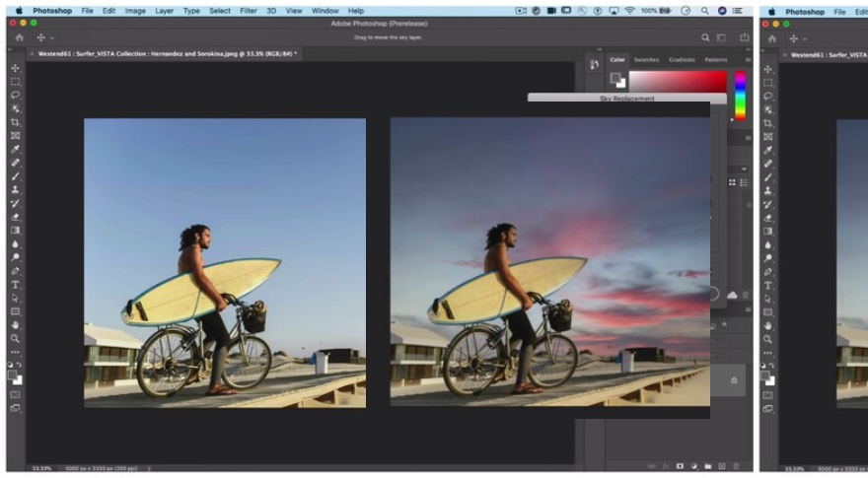Choose the Brush tool in left window toolbar

(x=15, y=175)
